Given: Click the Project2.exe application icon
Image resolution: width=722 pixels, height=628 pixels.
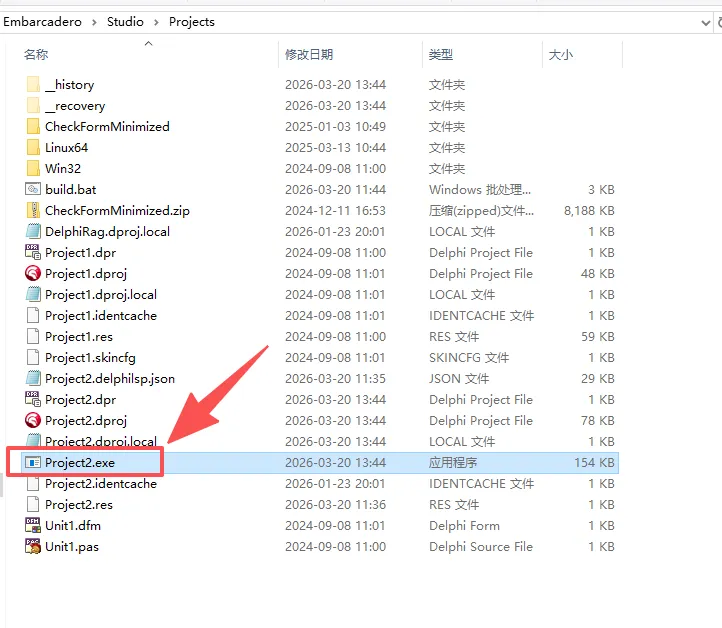Looking at the screenshot, I should 33,462.
